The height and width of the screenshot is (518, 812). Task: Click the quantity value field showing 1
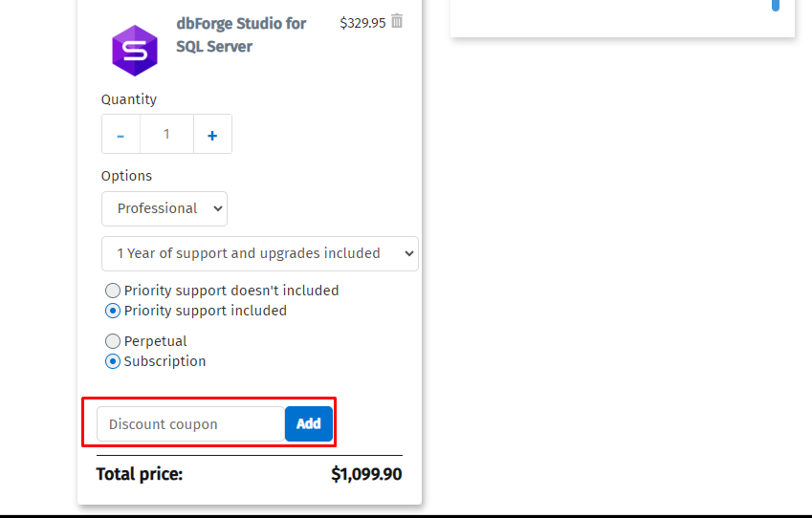click(x=166, y=135)
